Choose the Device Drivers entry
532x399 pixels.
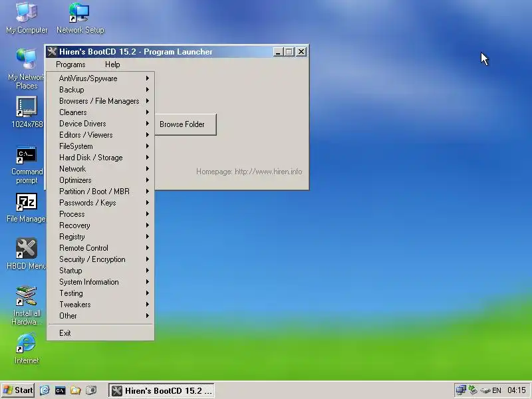point(100,124)
